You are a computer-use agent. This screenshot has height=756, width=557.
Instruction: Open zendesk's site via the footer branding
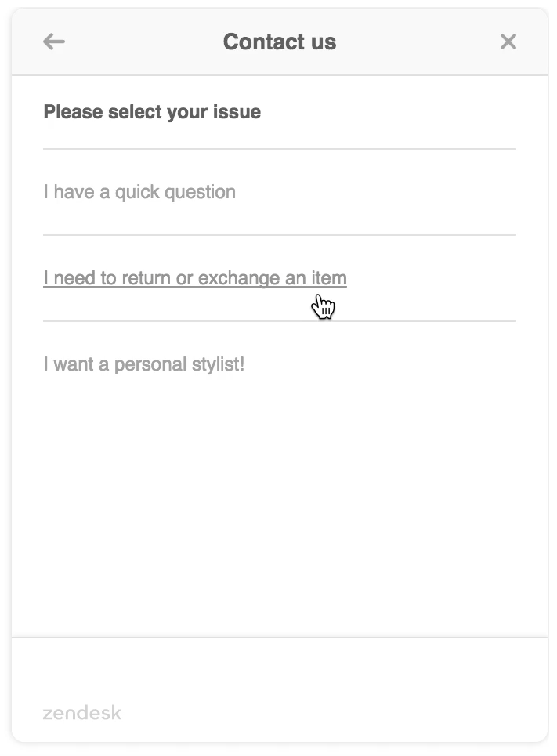[x=81, y=713]
